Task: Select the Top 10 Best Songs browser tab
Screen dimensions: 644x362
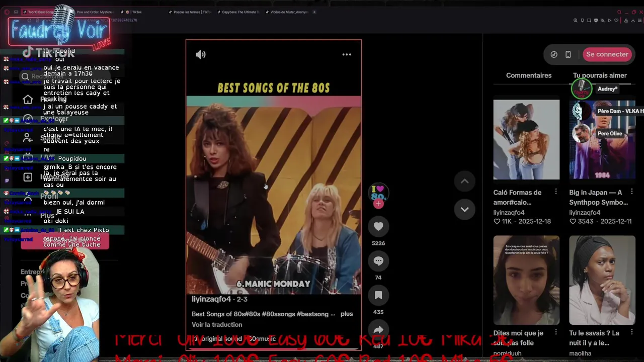Action: pos(40,12)
